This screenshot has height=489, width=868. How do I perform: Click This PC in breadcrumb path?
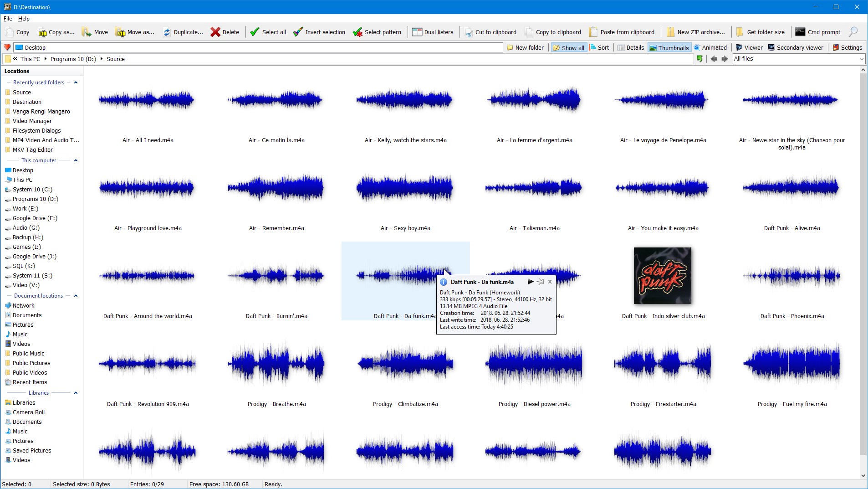tap(31, 59)
